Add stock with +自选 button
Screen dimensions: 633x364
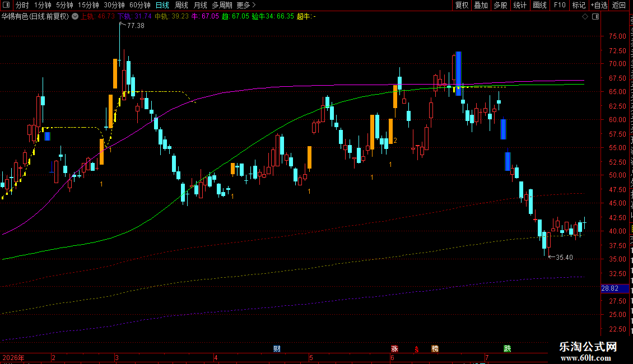pos(599,5)
